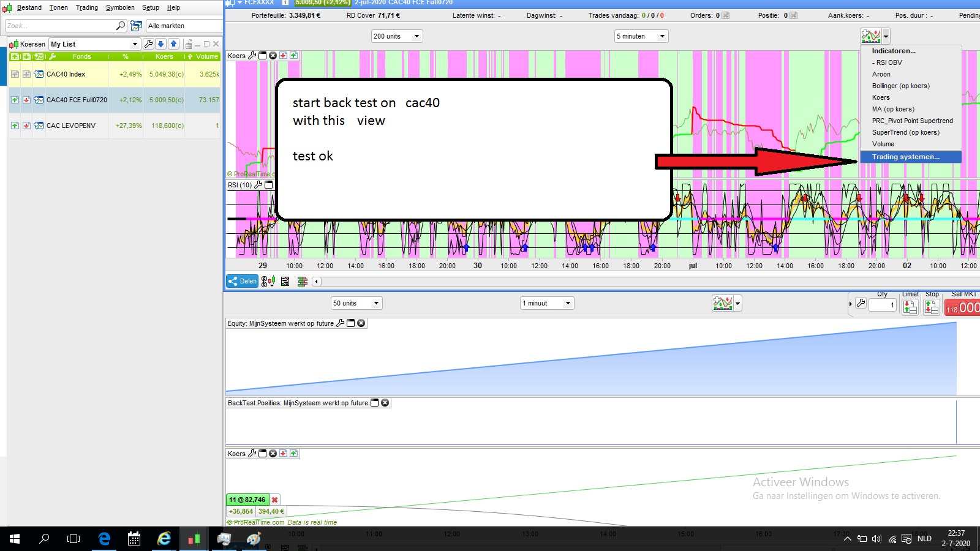Open the Symbolen menu
This screenshot has width=980, height=551.
(x=120, y=7)
